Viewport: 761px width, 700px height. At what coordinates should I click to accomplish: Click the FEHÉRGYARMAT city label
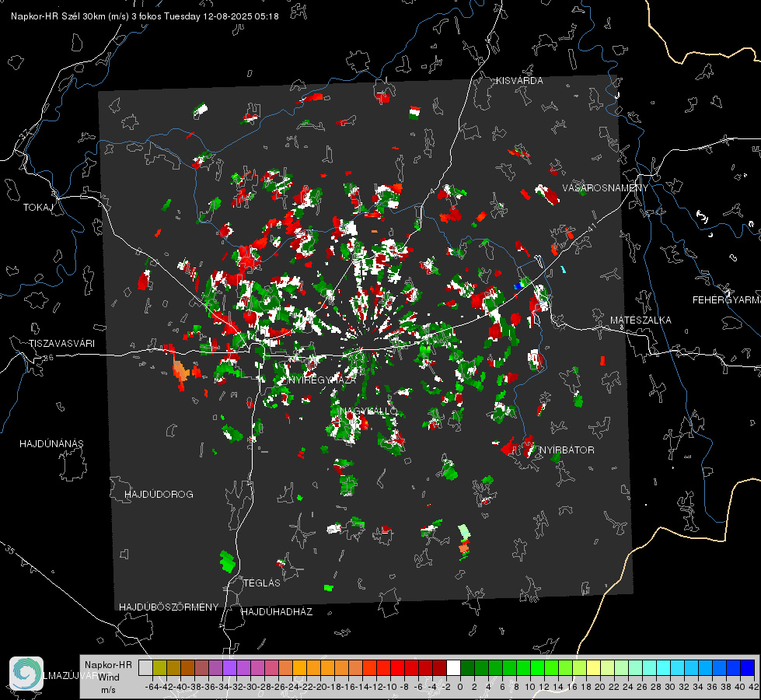(727, 300)
